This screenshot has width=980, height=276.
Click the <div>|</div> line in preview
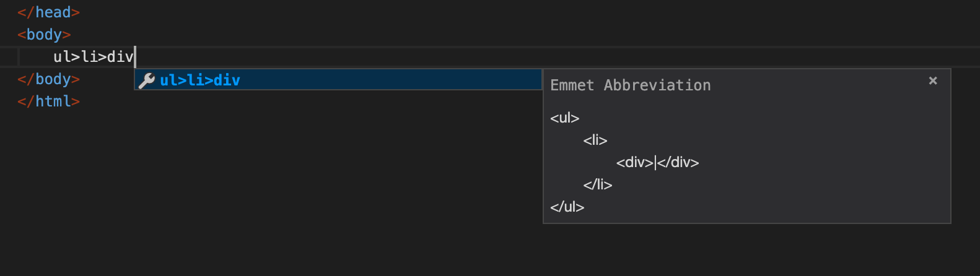coord(657,162)
